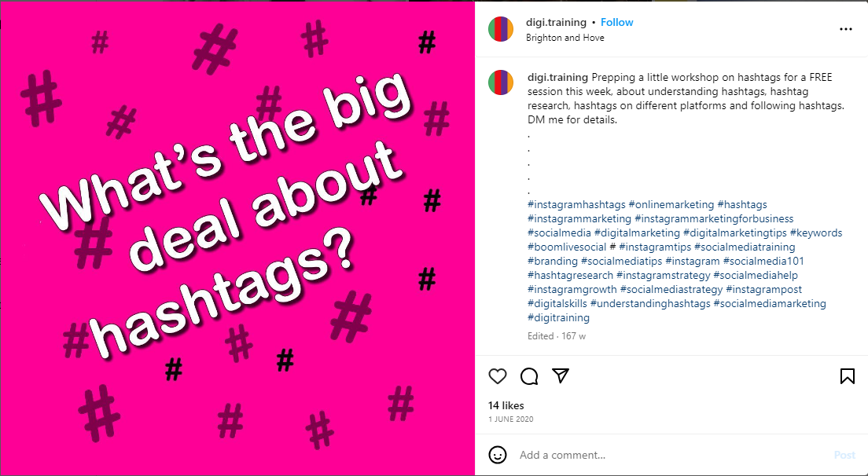Share post using paper plane icon
This screenshot has width=868, height=476.
coord(560,376)
